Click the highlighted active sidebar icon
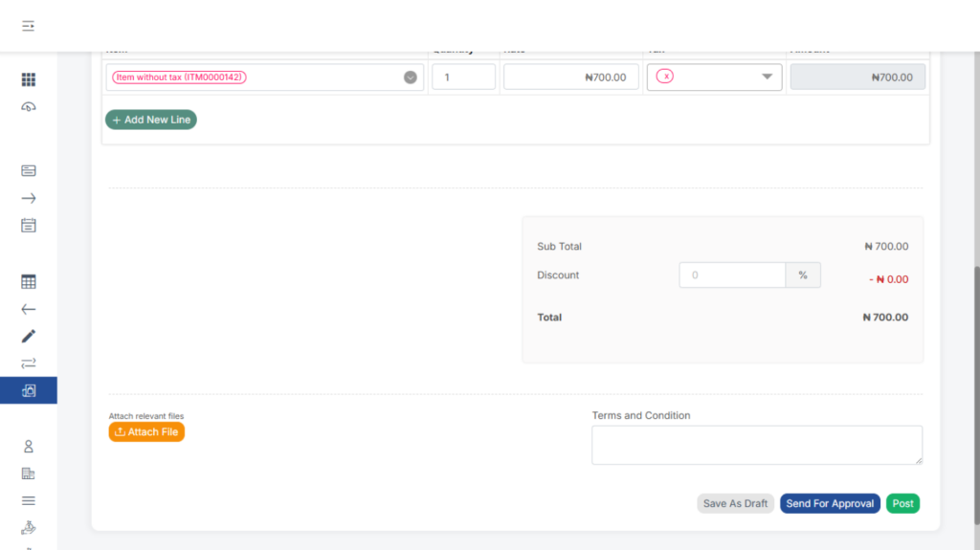980x550 pixels. (x=28, y=390)
